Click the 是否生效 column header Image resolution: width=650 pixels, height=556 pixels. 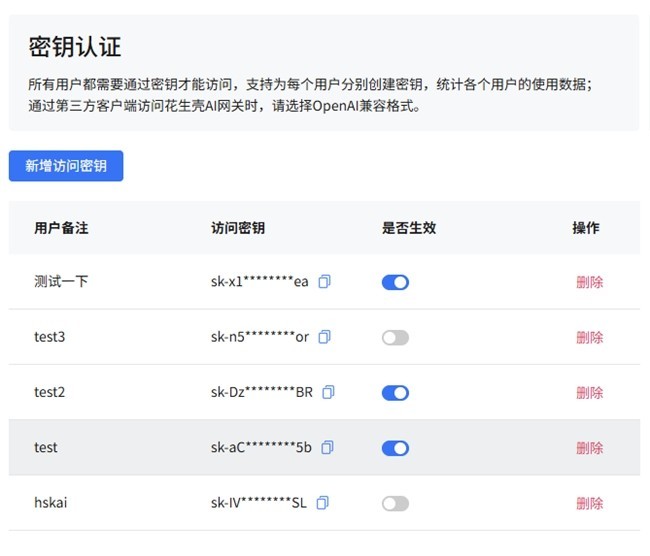point(409,228)
